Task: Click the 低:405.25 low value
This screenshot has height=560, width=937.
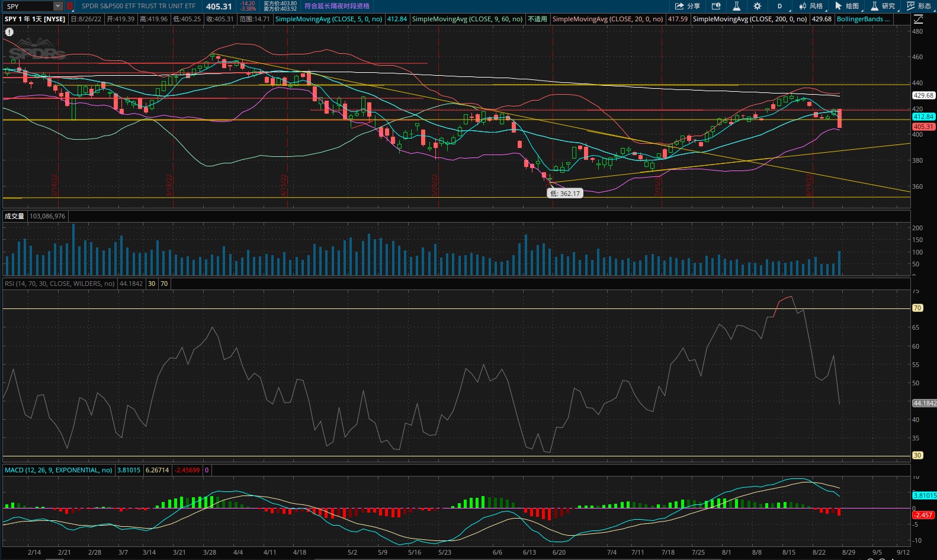Action: point(187,19)
